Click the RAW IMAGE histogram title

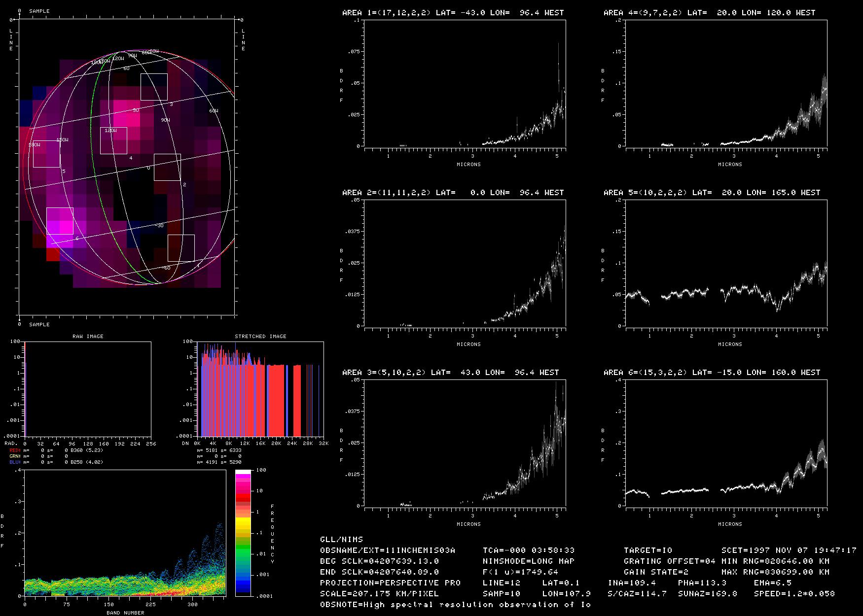88,337
